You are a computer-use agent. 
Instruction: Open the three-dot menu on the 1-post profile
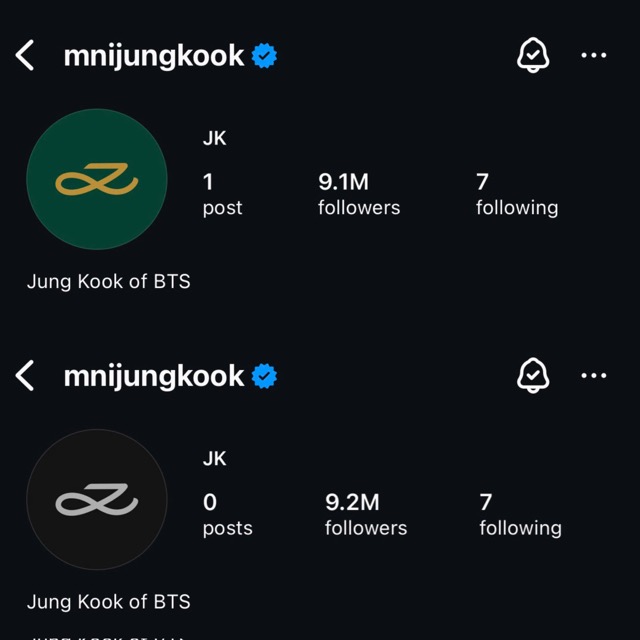594,56
